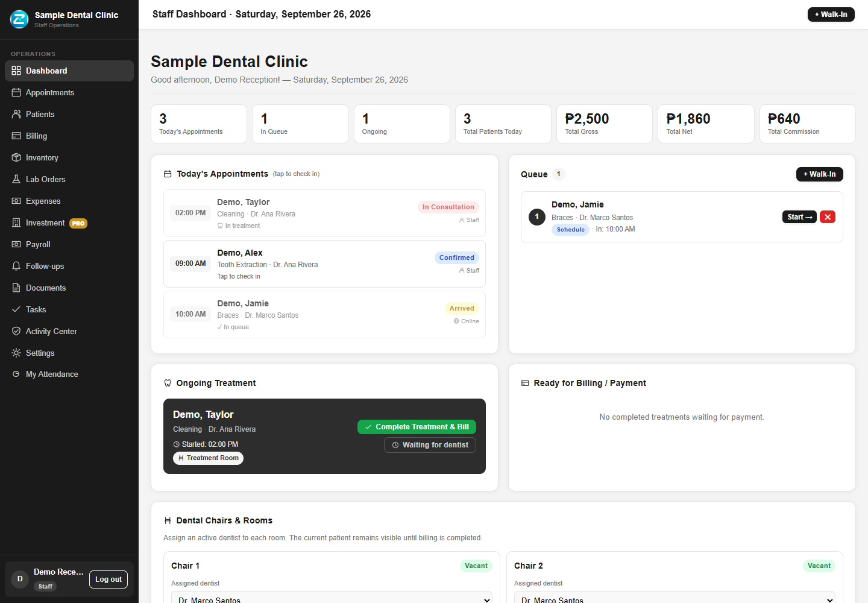This screenshot has width=868, height=603.
Task: Check in Demo, Alex 09:00 AM appointment
Action: coord(324,264)
